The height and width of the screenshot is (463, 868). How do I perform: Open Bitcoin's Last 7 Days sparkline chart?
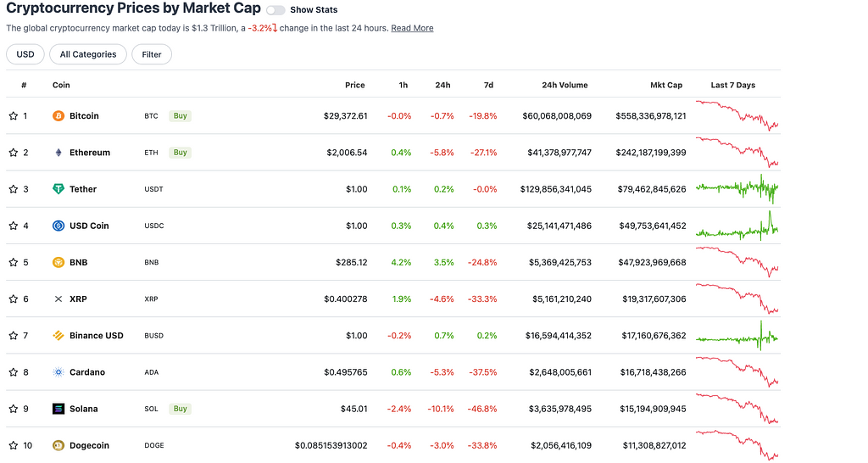tap(736, 115)
